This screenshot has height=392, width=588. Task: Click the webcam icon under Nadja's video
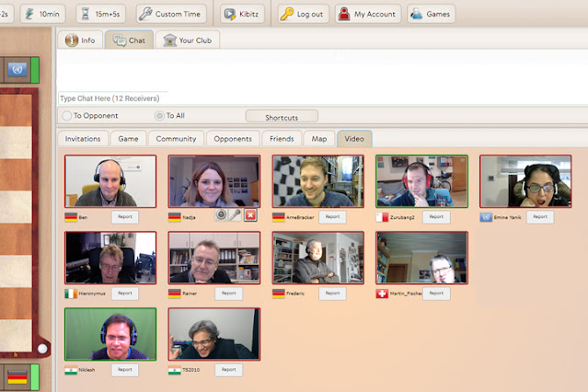click(221, 215)
